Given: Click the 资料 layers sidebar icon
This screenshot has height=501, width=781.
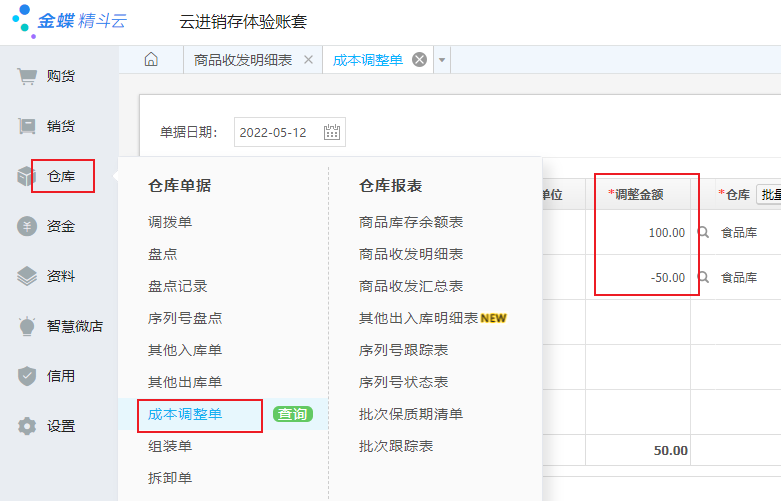Looking at the screenshot, I should [27, 276].
